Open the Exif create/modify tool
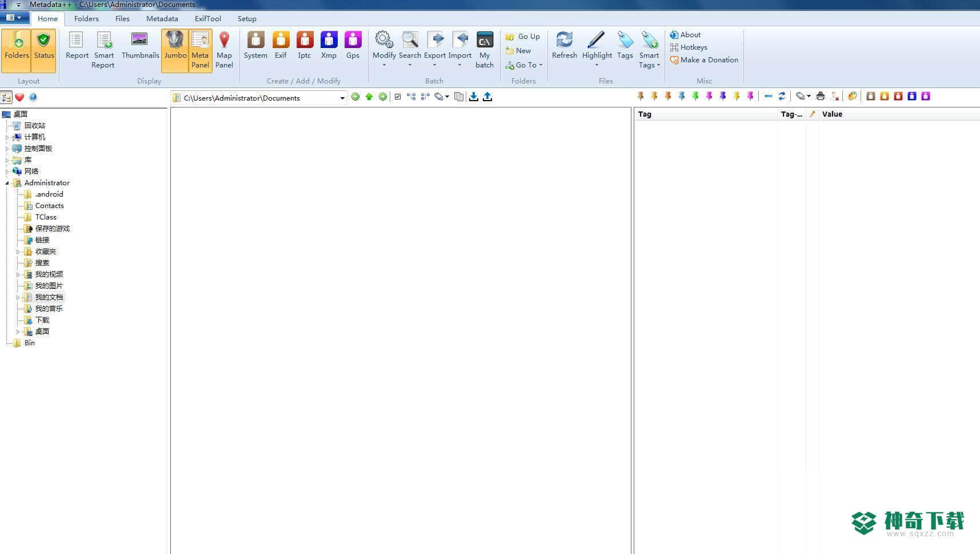980x554 pixels. (281, 46)
